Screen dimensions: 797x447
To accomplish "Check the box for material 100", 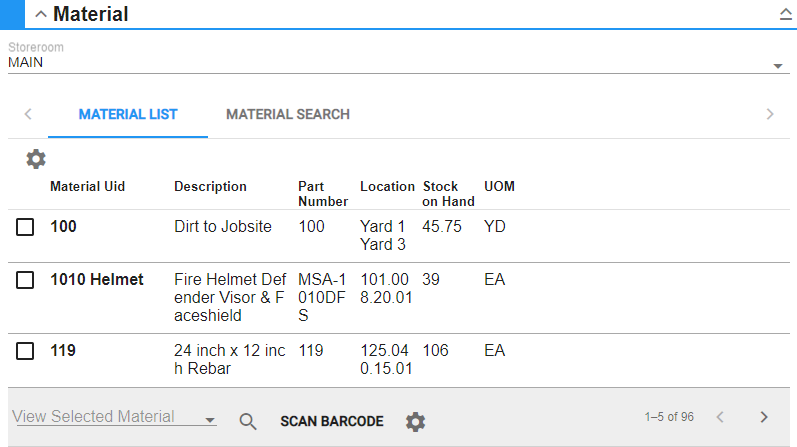I will 25,227.
